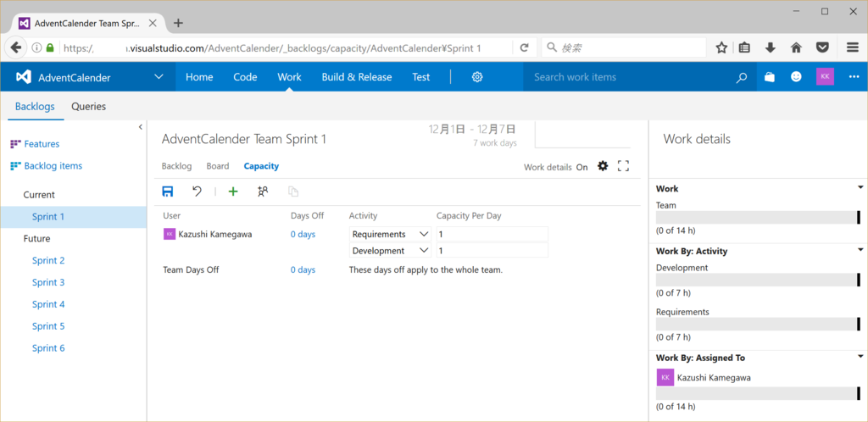Viewport: 868px width, 422px height.
Task: Click the Development work progress bar
Action: 758,280
